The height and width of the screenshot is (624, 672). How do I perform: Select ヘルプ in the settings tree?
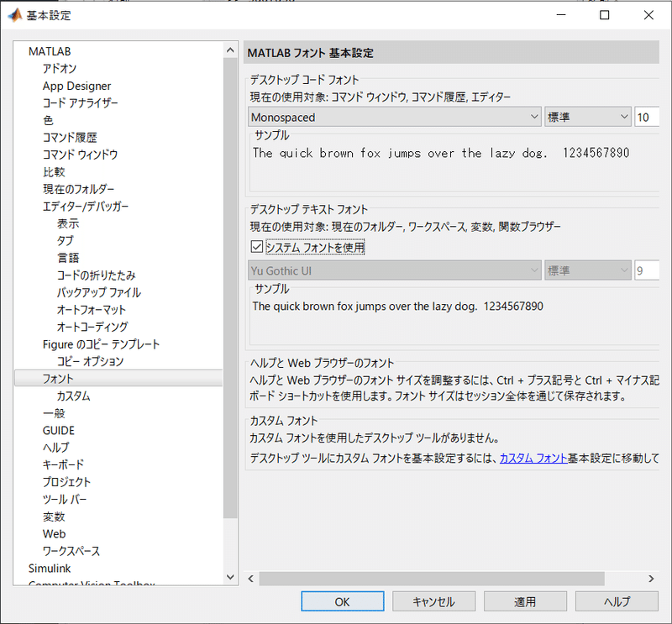point(55,448)
